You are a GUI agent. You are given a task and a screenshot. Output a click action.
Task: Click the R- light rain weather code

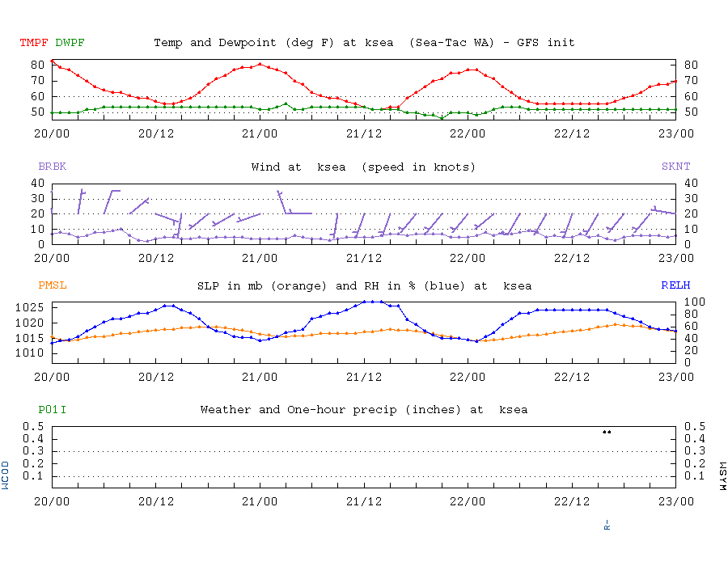(x=607, y=526)
